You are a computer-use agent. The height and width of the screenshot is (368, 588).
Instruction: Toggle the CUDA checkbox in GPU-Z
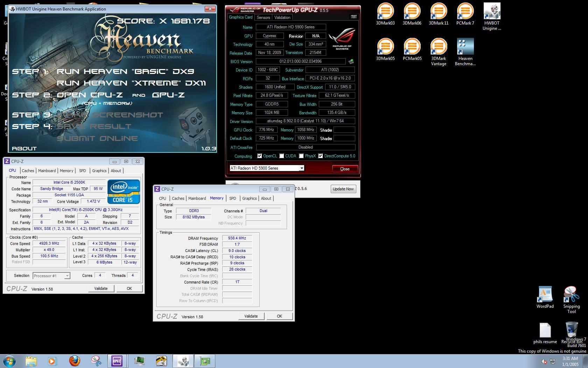coord(281,156)
